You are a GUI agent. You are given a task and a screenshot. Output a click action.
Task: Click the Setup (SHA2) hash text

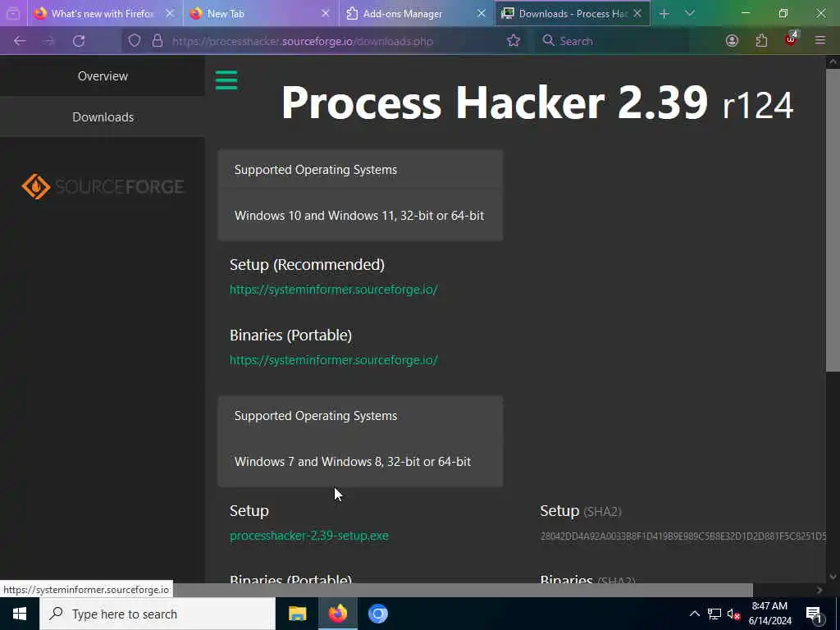point(683,536)
